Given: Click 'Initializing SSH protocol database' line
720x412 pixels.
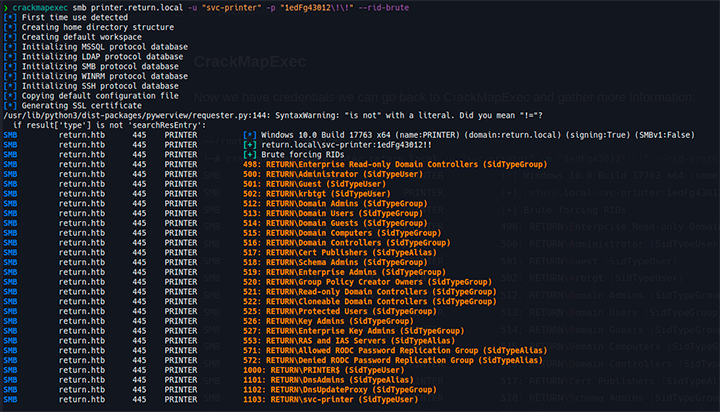Looking at the screenshot, I should pos(100,86).
